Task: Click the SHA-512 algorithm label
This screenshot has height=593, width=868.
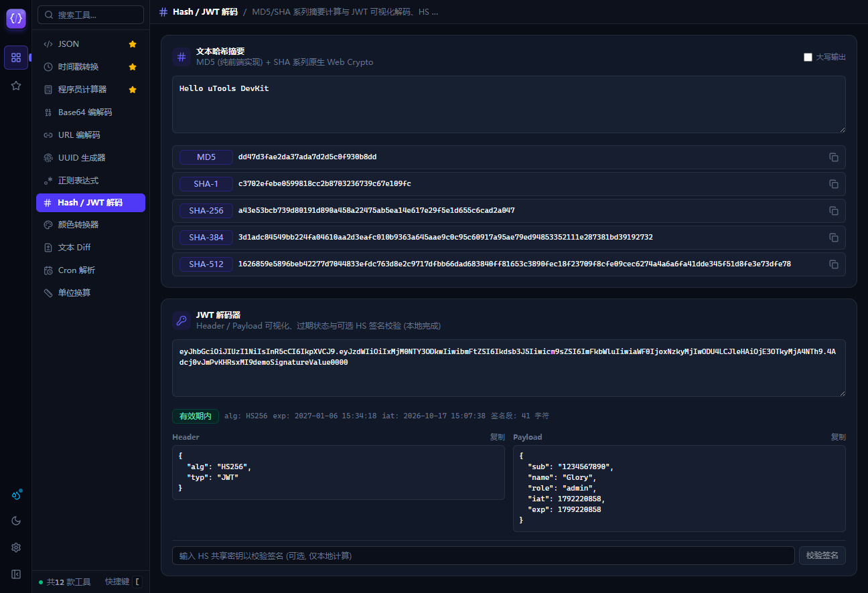Action: click(x=206, y=264)
